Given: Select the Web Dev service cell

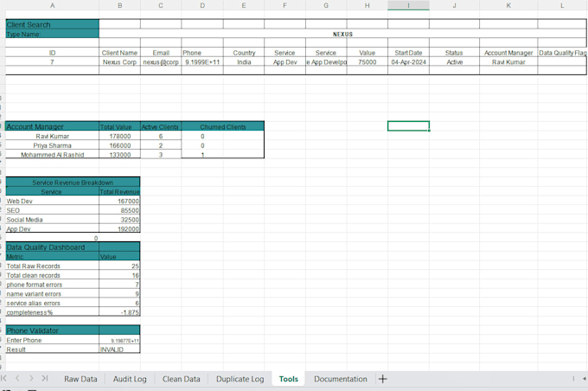Looking at the screenshot, I should pos(52,201).
